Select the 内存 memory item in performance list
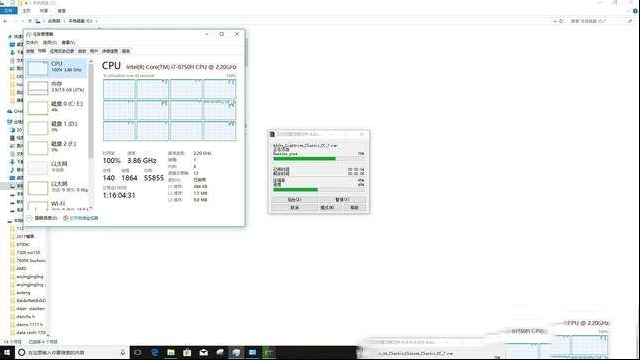The image size is (640, 360). click(57, 87)
